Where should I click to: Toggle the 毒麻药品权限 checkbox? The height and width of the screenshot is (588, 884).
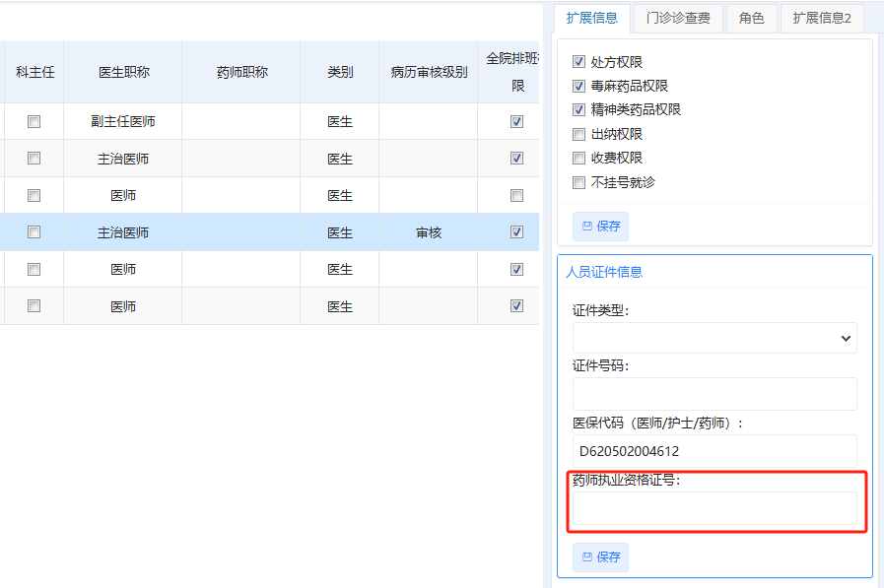tap(578, 86)
